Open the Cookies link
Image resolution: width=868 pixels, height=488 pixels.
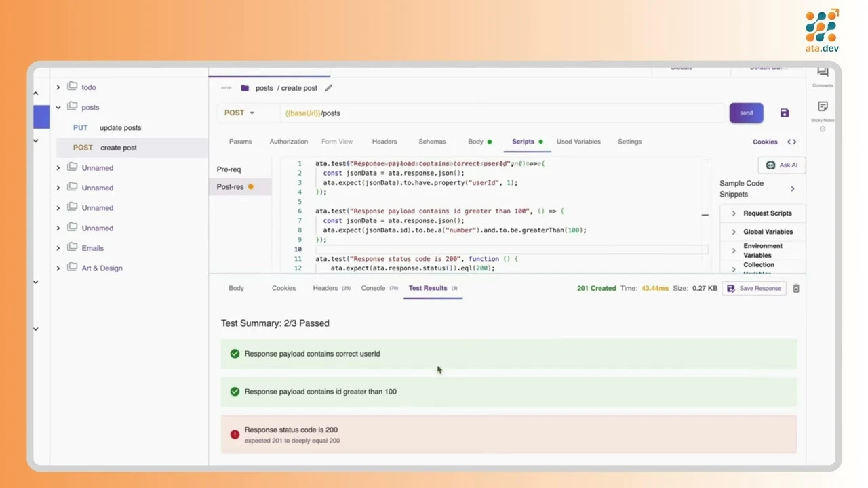coord(765,142)
